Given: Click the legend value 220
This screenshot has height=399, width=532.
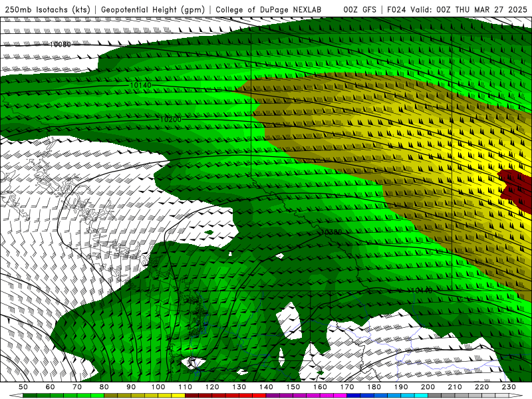Looking at the screenshot, I should (x=481, y=387).
